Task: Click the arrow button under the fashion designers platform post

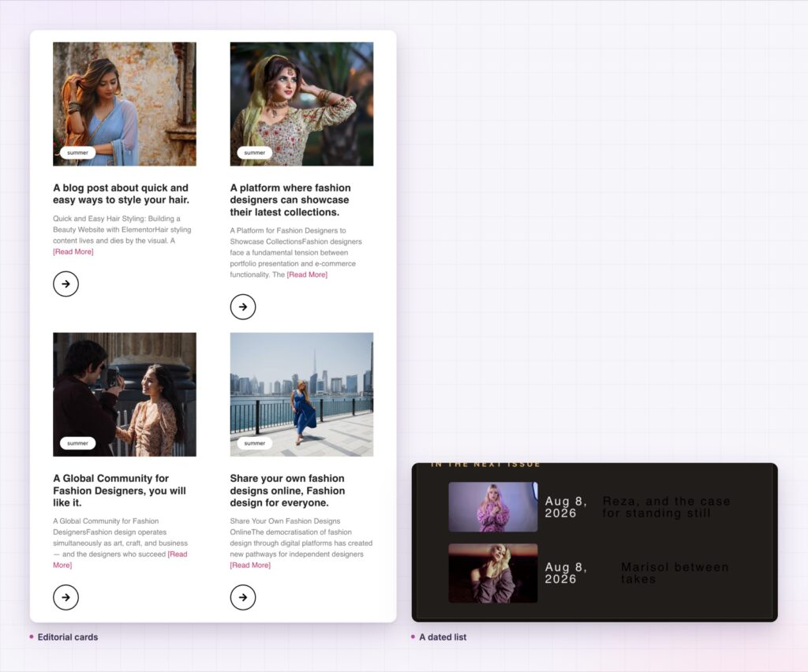Action: pos(243,307)
